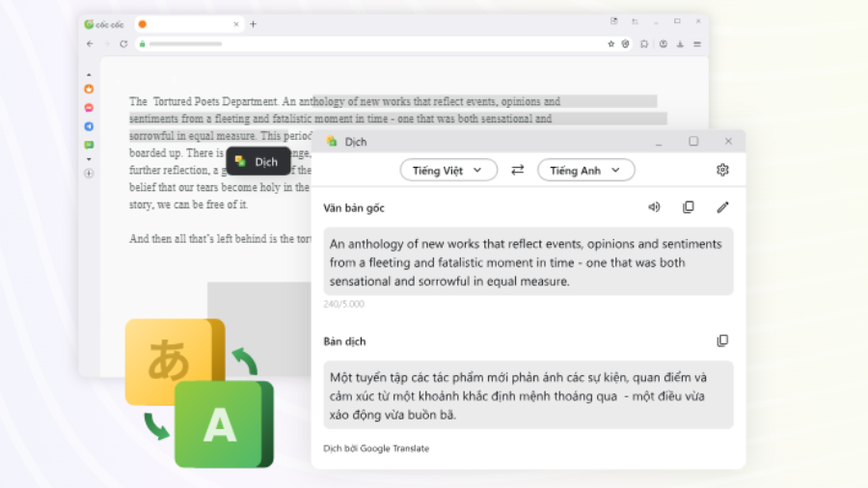Play audio of the original text
Screen dimensions: 868x488
pos(654,207)
